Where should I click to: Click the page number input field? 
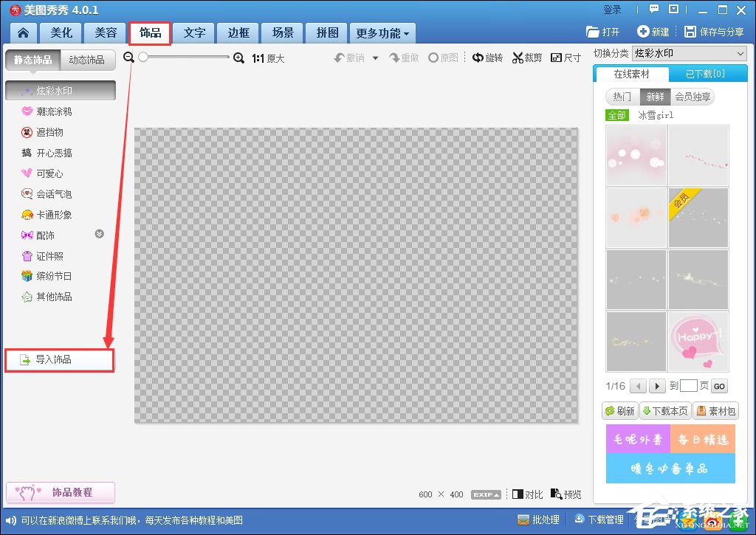point(689,386)
